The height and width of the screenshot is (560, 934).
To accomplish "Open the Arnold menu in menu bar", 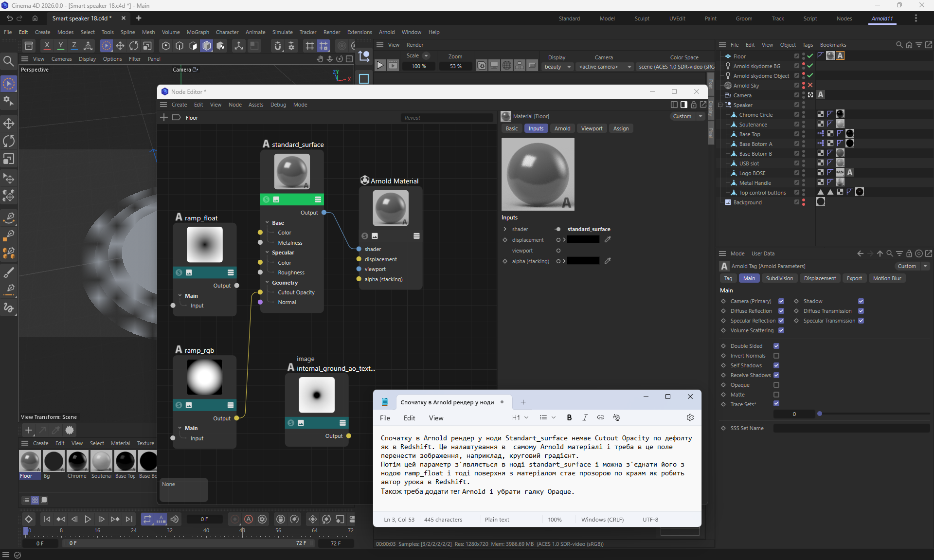I will tap(387, 32).
